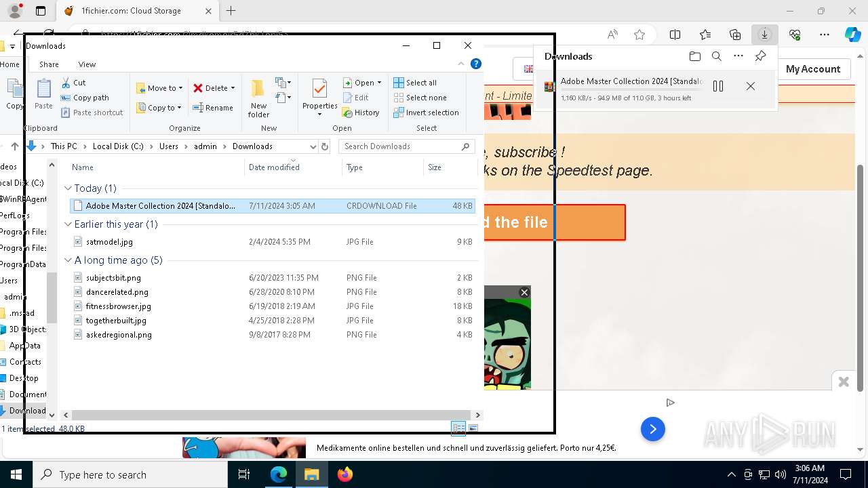Click the Edge Downloads toolbar button
868x488 pixels.
(x=764, y=35)
